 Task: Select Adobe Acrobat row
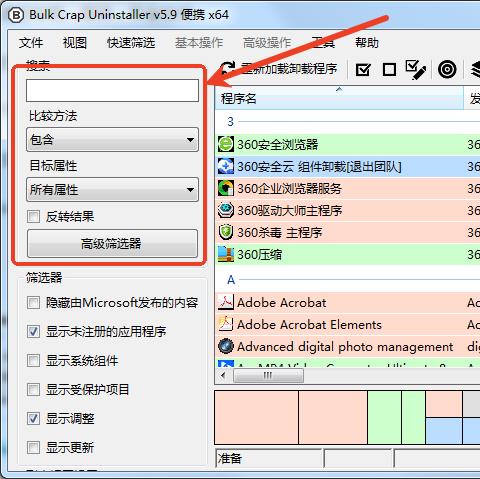(x=348, y=302)
